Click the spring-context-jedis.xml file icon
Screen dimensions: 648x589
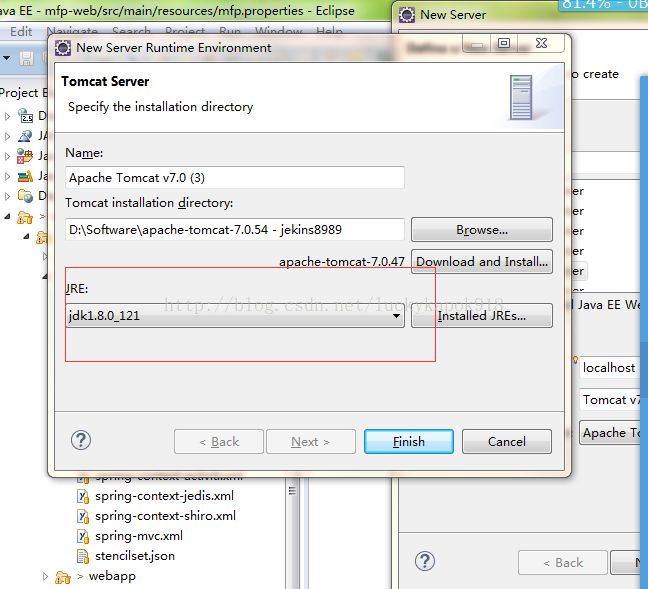click(x=83, y=496)
